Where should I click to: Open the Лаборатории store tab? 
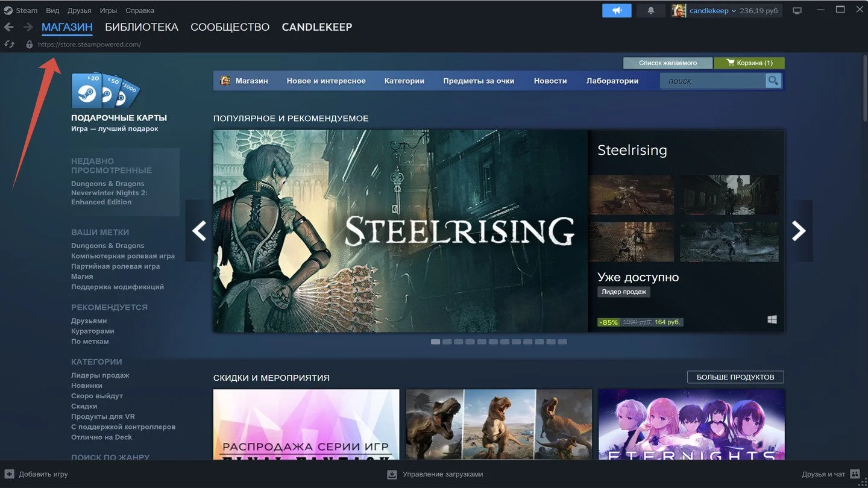[612, 81]
